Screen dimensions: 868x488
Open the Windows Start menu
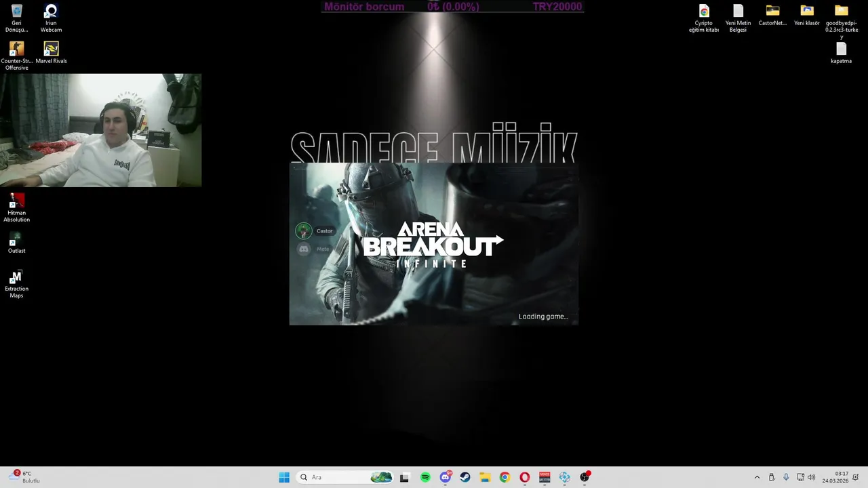[284, 477]
